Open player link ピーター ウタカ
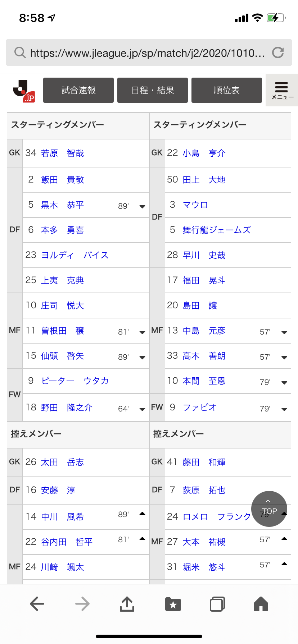This screenshot has width=298, height=644. tap(75, 381)
